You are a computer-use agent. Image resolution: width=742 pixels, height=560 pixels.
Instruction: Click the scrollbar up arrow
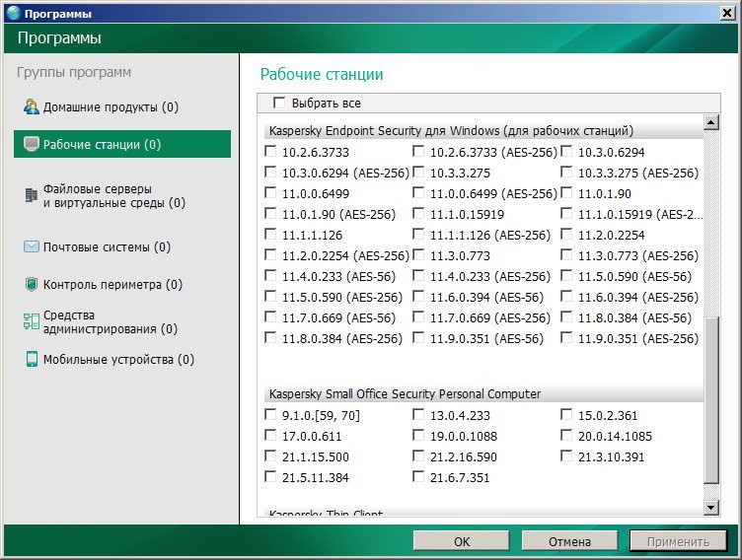tap(710, 123)
